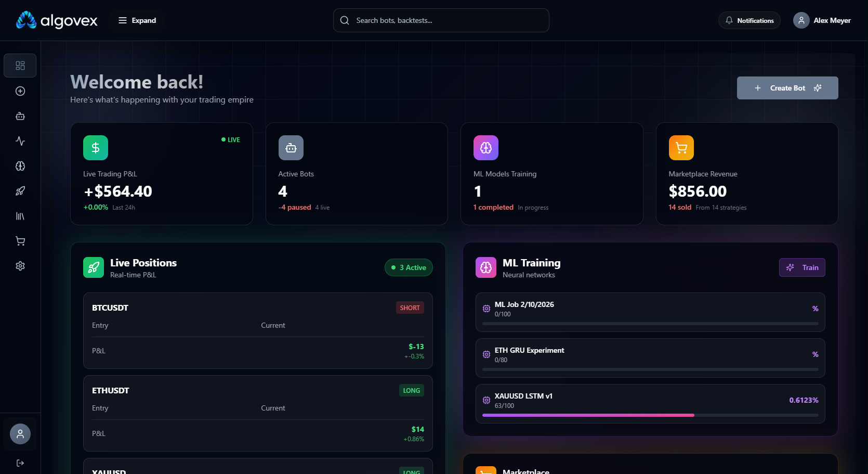This screenshot has width=868, height=474.
Task: Open the ML brain icon in sidebar
Action: tap(20, 166)
